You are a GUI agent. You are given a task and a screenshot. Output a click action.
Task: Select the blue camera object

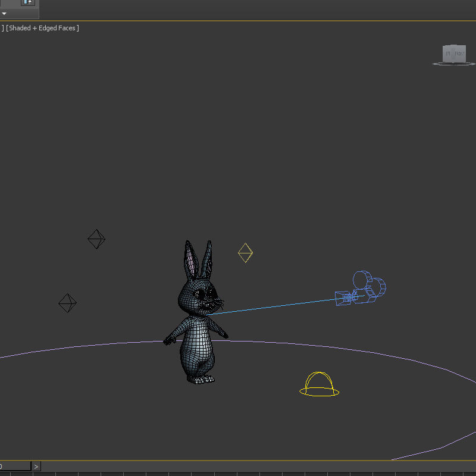tap(361, 289)
